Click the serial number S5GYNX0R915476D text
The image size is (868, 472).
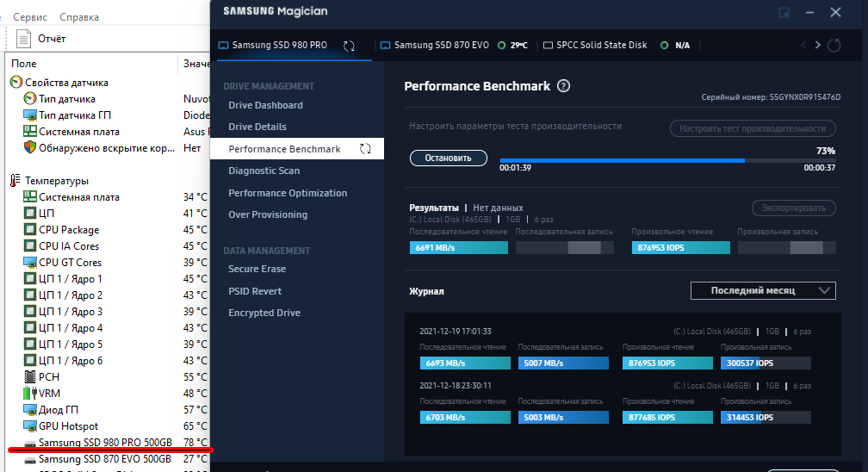(x=805, y=97)
